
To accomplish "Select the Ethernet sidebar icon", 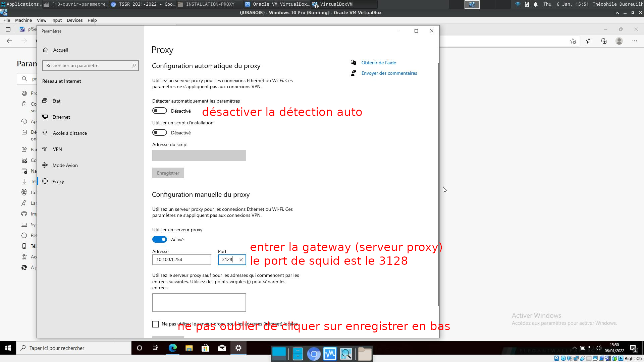I will [45, 117].
